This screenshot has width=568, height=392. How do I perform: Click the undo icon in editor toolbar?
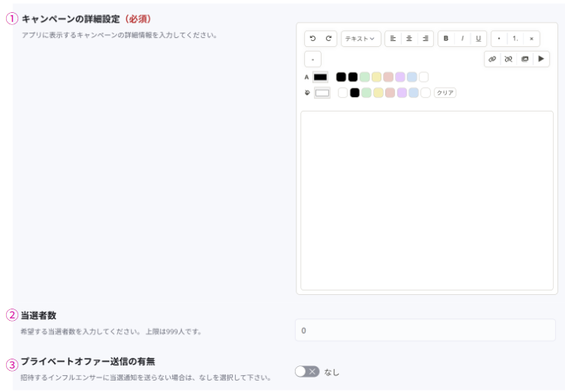tap(312, 39)
